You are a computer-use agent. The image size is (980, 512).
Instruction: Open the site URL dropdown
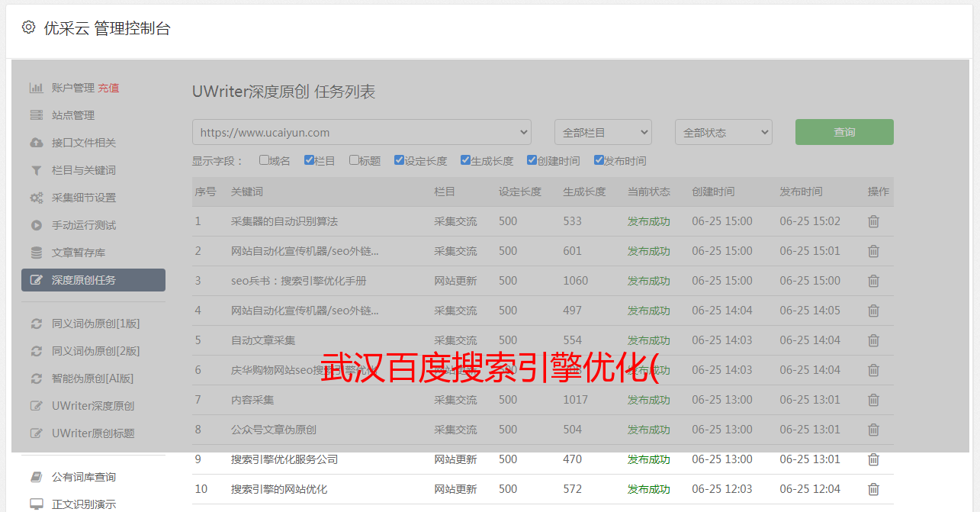point(361,132)
